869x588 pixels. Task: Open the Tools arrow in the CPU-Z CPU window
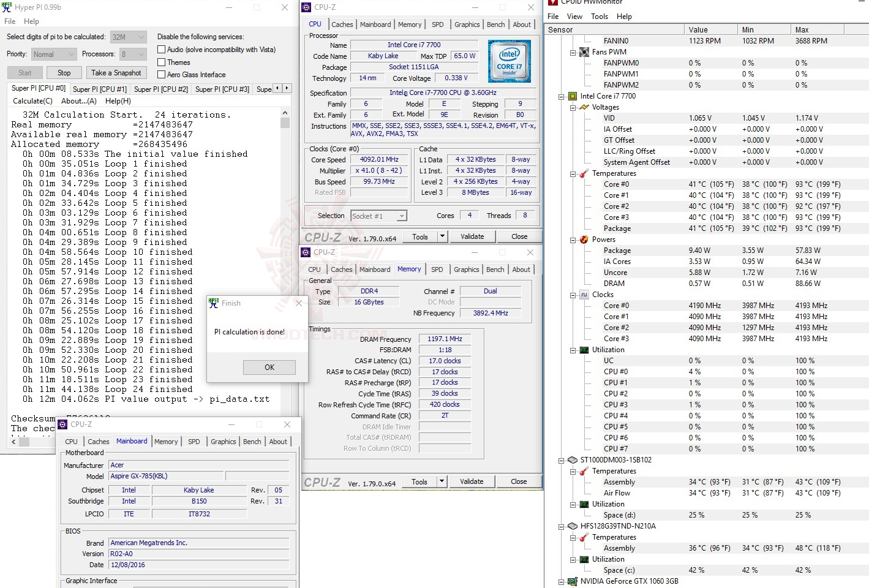tap(442, 236)
